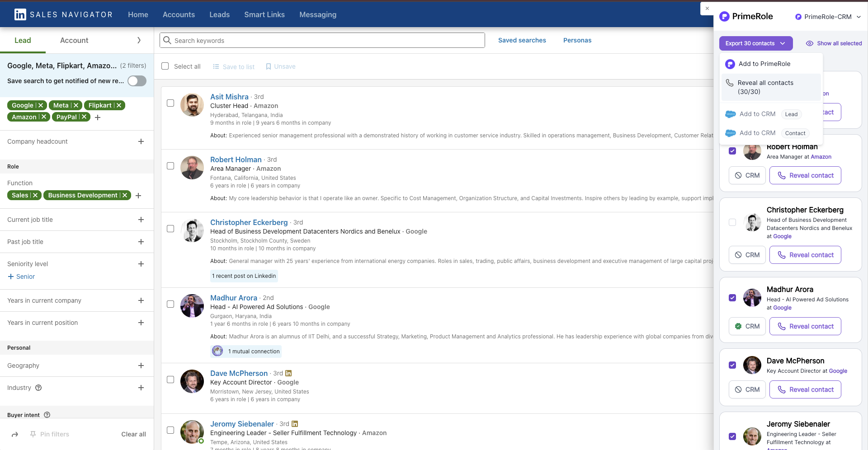The height and width of the screenshot is (450, 868).
Task: Remove Business Development function filter
Action: pyautogui.click(x=125, y=195)
